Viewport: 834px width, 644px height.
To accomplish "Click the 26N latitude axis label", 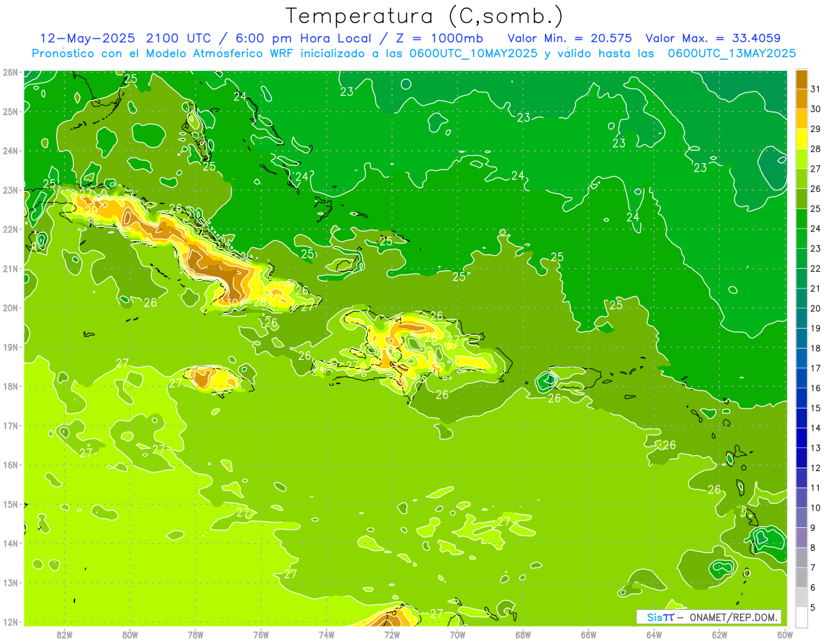I will [x=10, y=72].
